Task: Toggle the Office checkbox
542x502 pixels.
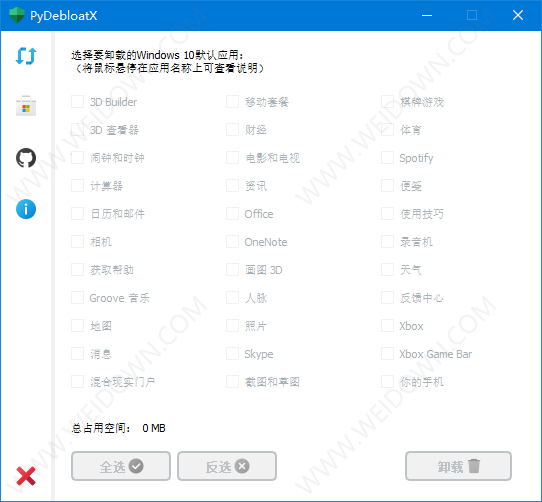Action: pyautogui.click(x=232, y=214)
